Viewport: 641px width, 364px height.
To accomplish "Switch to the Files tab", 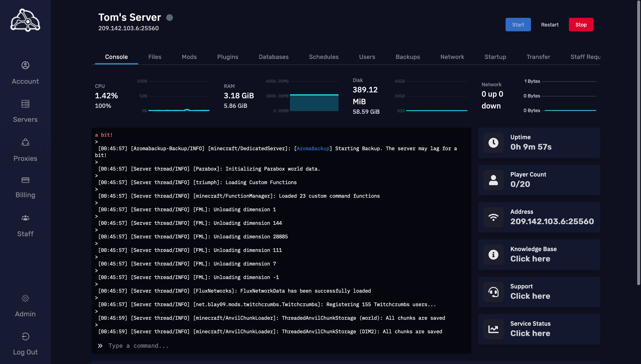I will coord(155,57).
